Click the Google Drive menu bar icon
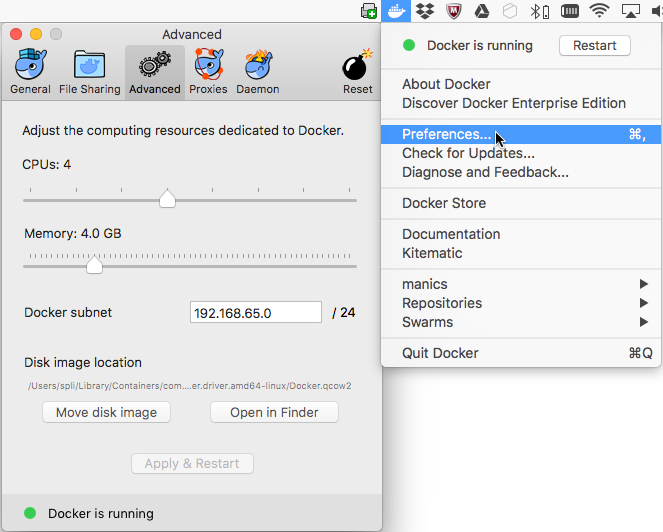The height and width of the screenshot is (532, 663). click(x=481, y=11)
